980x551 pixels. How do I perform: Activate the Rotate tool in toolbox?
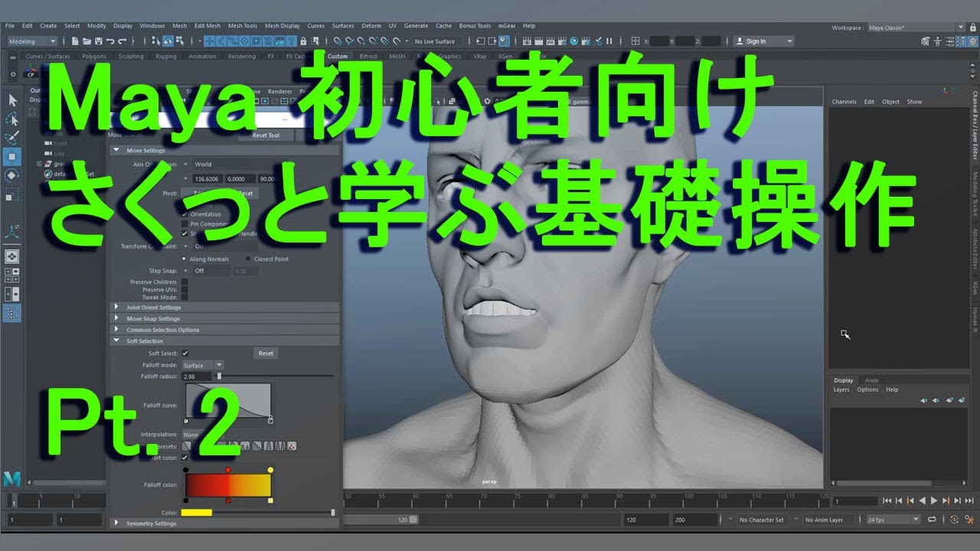tap(12, 175)
